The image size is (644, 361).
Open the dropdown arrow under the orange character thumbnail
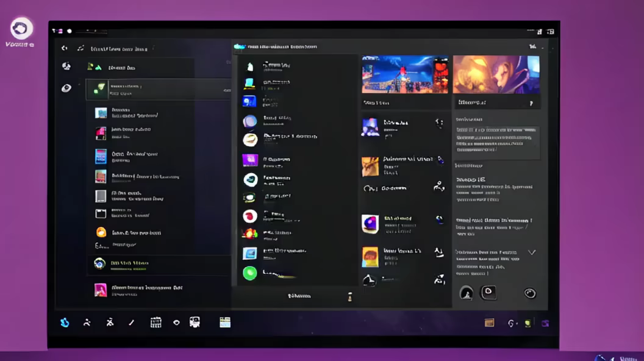(x=531, y=104)
